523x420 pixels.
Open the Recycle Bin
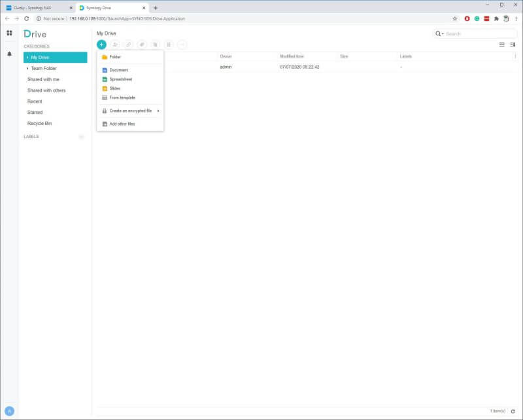39,124
